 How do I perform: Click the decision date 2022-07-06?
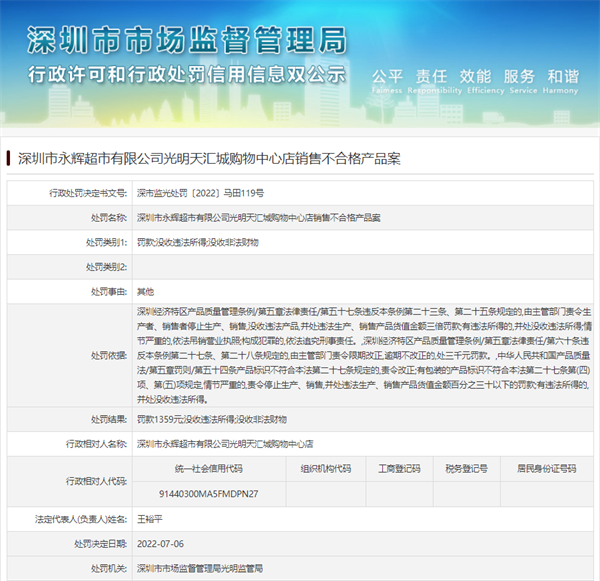(160, 544)
